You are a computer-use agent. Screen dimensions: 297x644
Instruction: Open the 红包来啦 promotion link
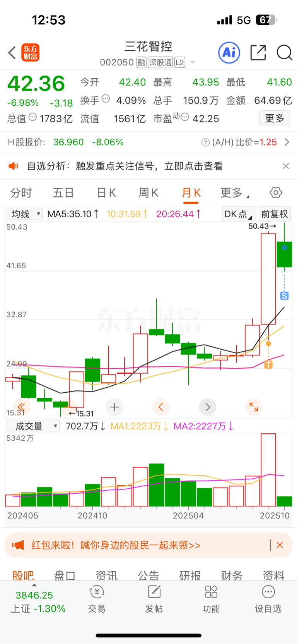point(116,545)
